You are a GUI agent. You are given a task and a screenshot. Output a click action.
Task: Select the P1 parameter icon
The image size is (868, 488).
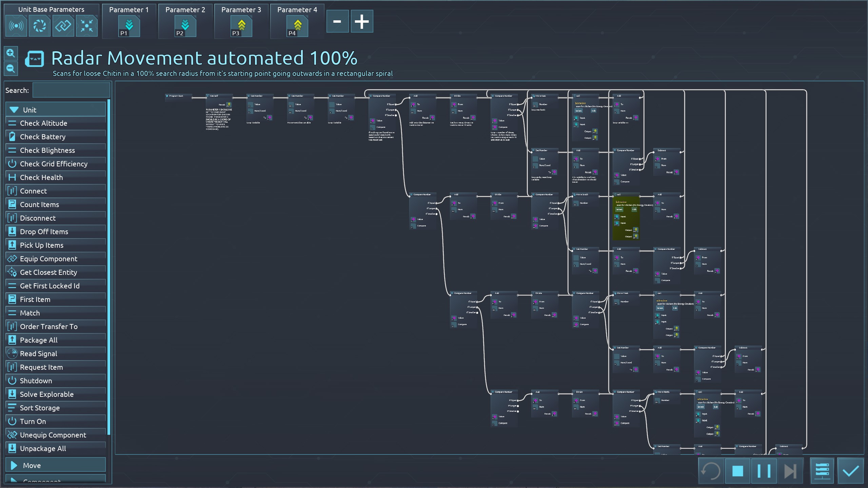coord(129,27)
